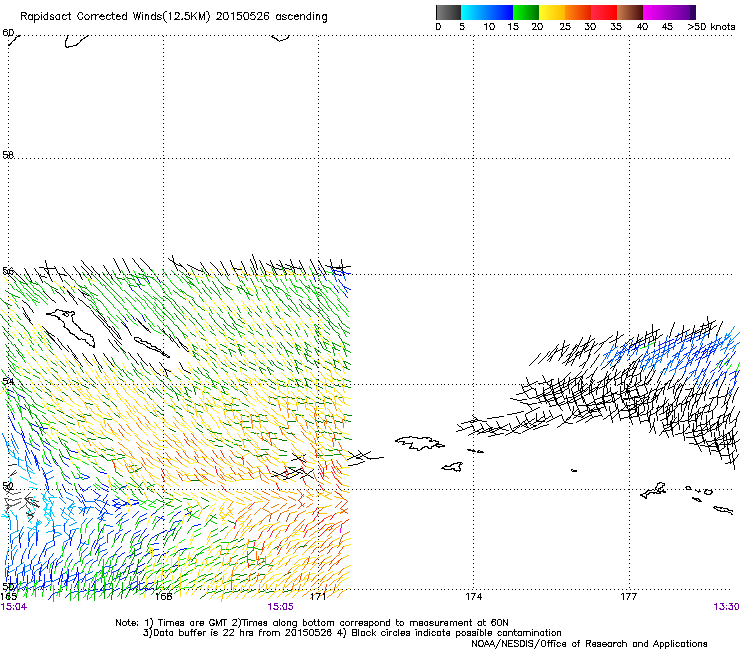Select the brown 35-40 knots legend swatch
This screenshot has height=650, width=740.
630,12
